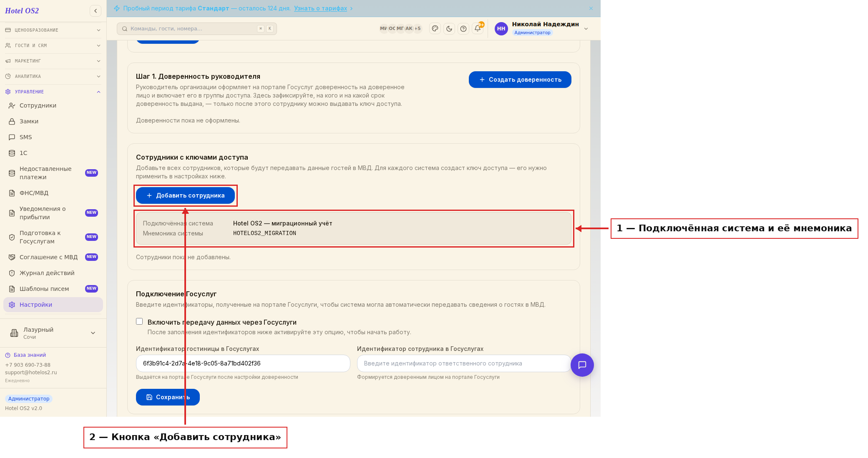This screenshot has width=868, height=458.
Task: Click the phone number +7 903 690-73-88
Action: coord(28,365)
